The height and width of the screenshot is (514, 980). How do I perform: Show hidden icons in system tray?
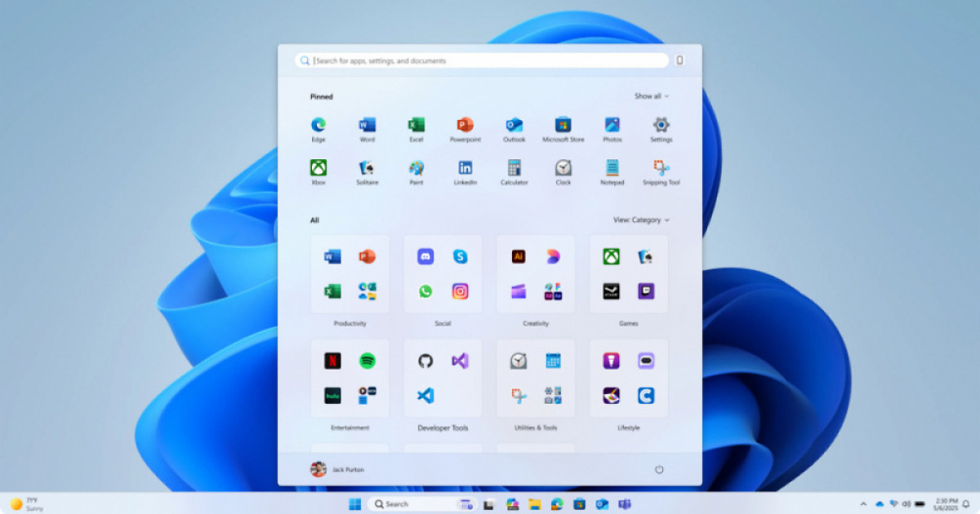point(863,504)
